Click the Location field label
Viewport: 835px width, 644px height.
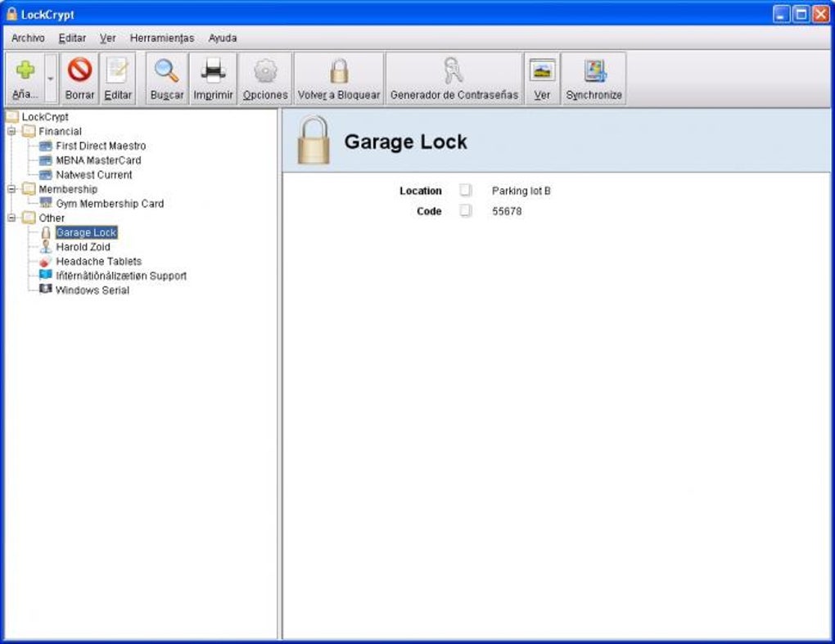click(x=420, y=191)
